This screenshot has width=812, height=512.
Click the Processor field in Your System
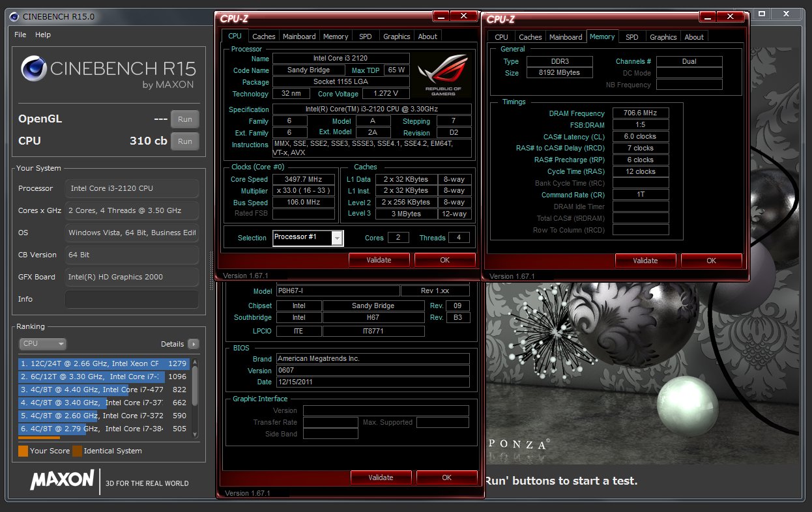click(x=132, y=188)
